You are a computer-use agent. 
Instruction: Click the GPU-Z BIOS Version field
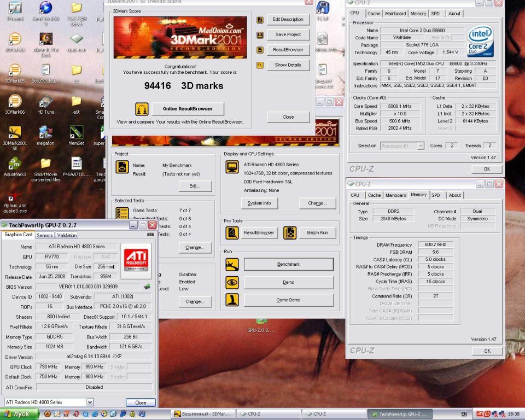[x=89, y=287]
